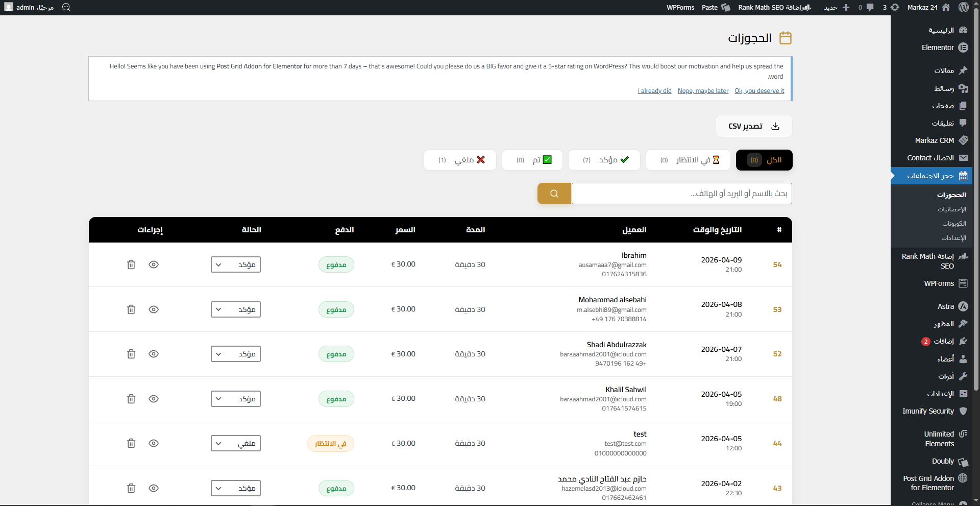Click WordPress logo in admin bar
The height and width of the screenshot is (506, 980).
click(963, 7)
